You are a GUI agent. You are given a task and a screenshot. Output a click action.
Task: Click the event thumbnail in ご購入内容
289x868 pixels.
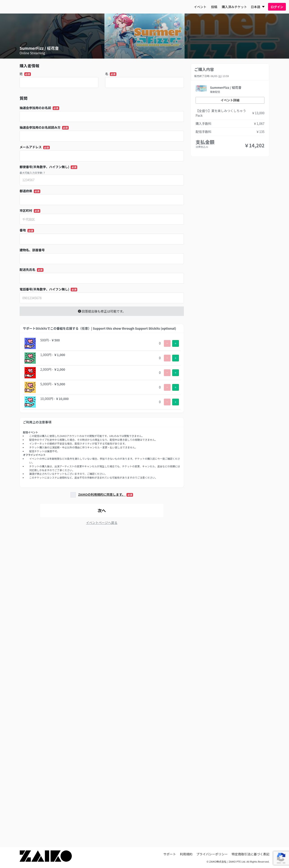tap(201, 89)
